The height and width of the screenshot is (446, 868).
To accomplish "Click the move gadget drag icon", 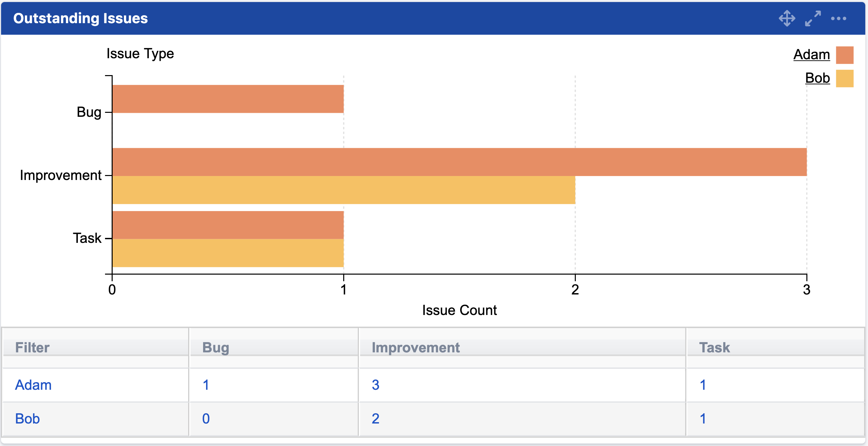I will [x=787, y=18].
